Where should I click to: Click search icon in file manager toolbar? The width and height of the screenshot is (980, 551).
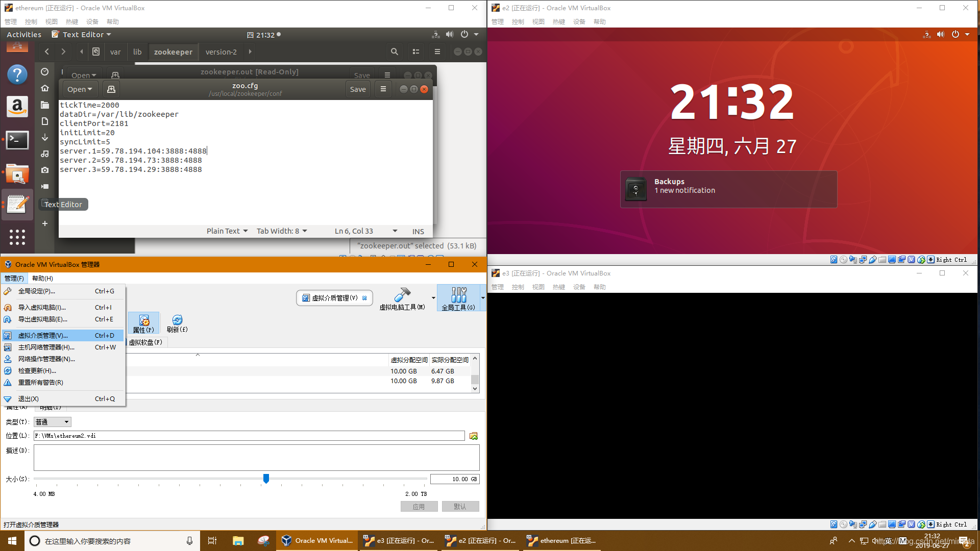tap(394, 52)
